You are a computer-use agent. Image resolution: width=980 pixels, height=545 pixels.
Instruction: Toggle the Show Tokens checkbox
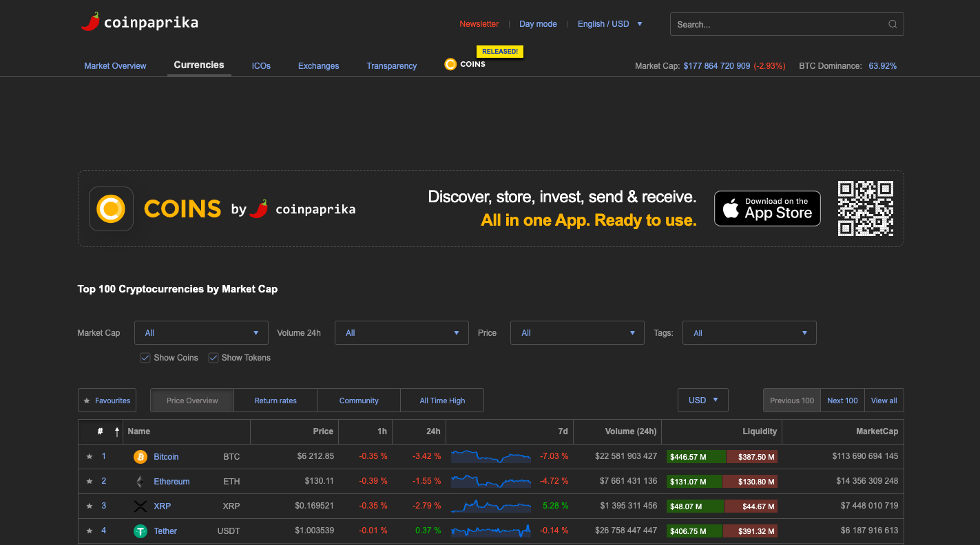[213, 358]
